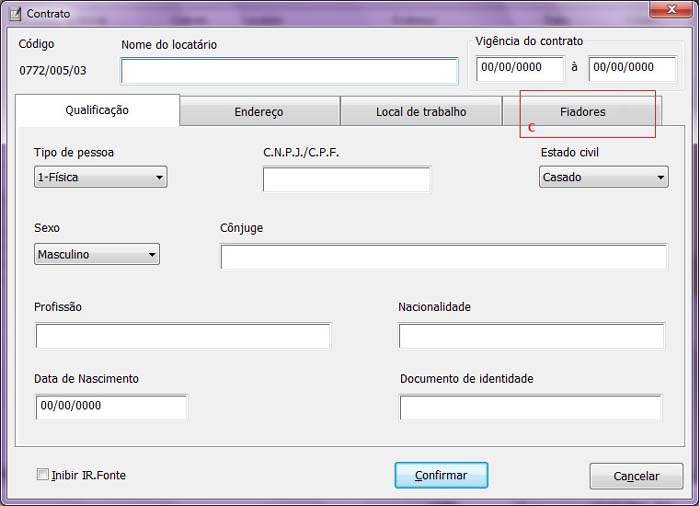Switch to the Endereço tab
This screenshot has width=700, height=506.
pyautogui.click(x=259, y=112)
